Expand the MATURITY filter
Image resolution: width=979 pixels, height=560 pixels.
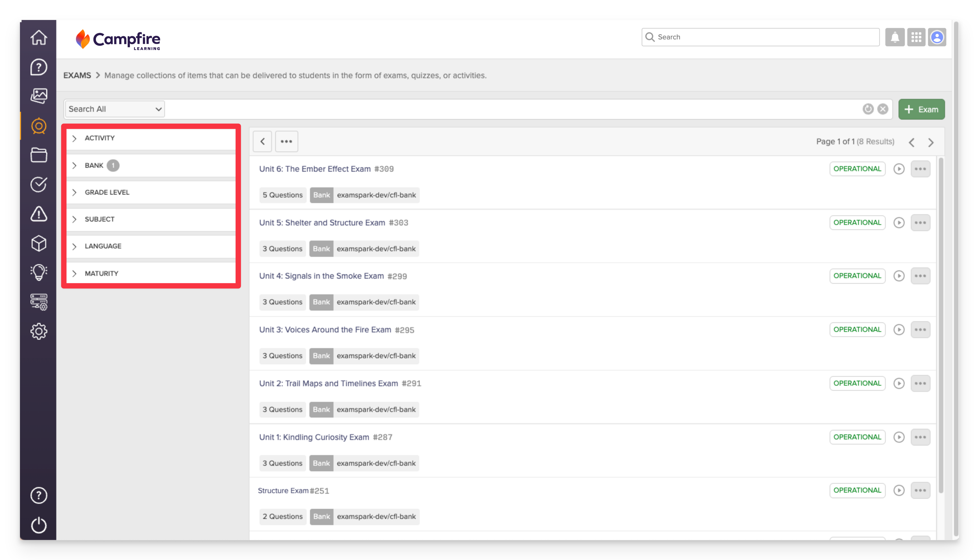point(151,273)
